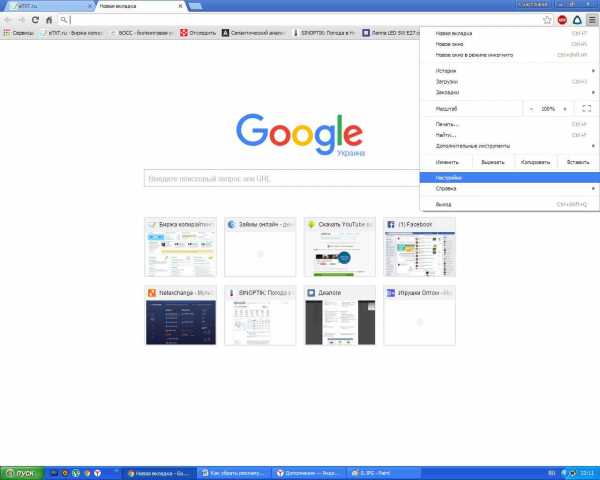600x480 pixels.
Task: Close the Новая вкладка tab
Action: [180, 6]
